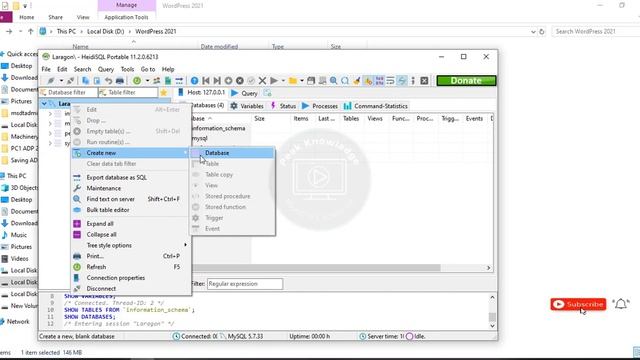Select Database in the Create new submenu
This screenshot has height=360, width=640.
(x=233, y=153)
